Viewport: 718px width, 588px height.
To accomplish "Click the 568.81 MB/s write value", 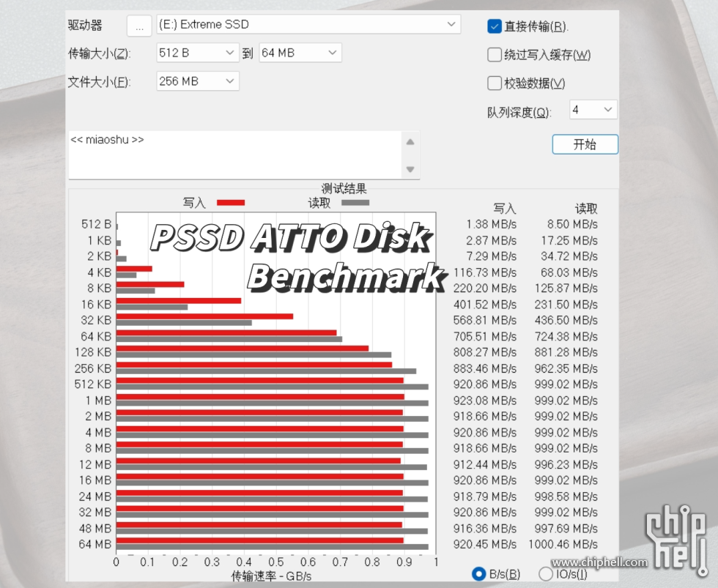I will [485, 320].
